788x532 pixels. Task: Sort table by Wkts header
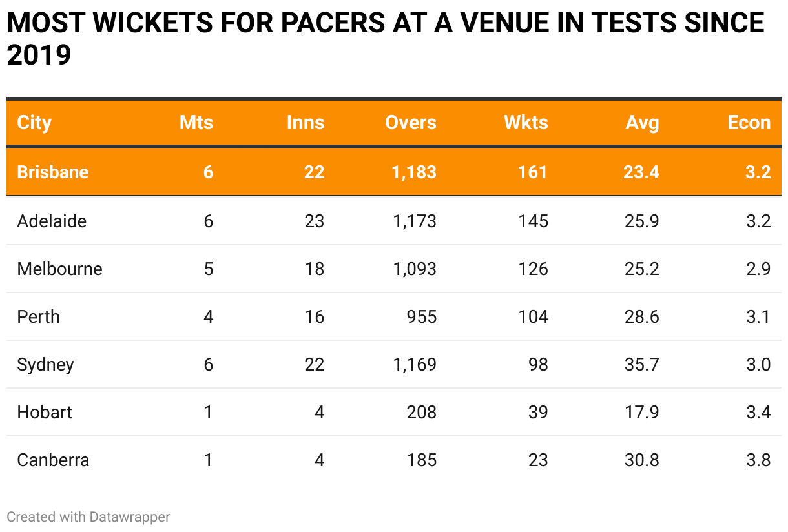526,123
